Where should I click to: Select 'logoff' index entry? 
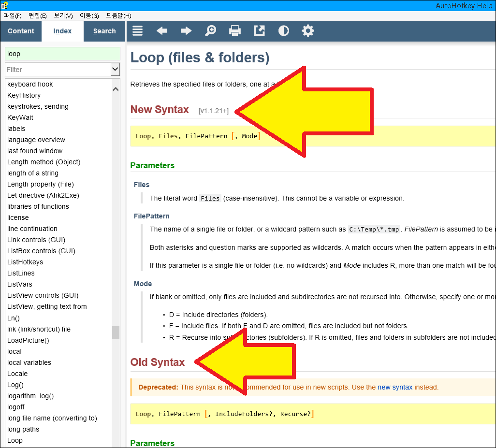pyautogui.click(x=16, y=407)
